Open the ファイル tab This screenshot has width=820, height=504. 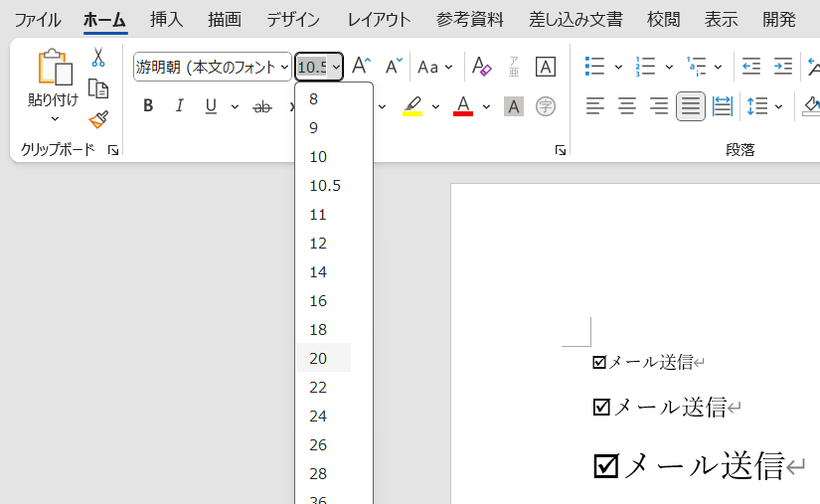pyautogui.click(x=38, y=20)
